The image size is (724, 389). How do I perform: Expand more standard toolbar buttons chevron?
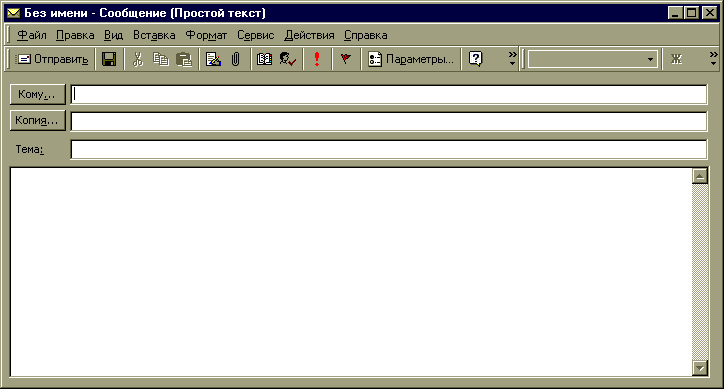point(513,59)
